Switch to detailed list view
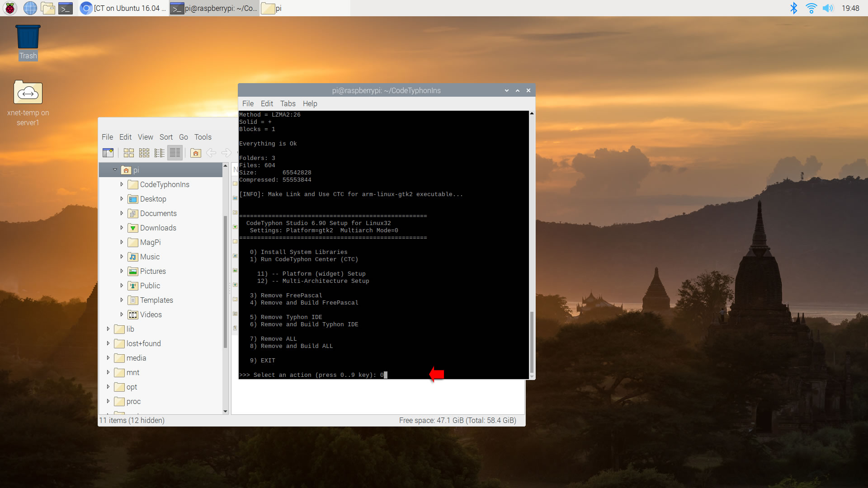This screenshot has width=868, height=488. click(175, 153)
